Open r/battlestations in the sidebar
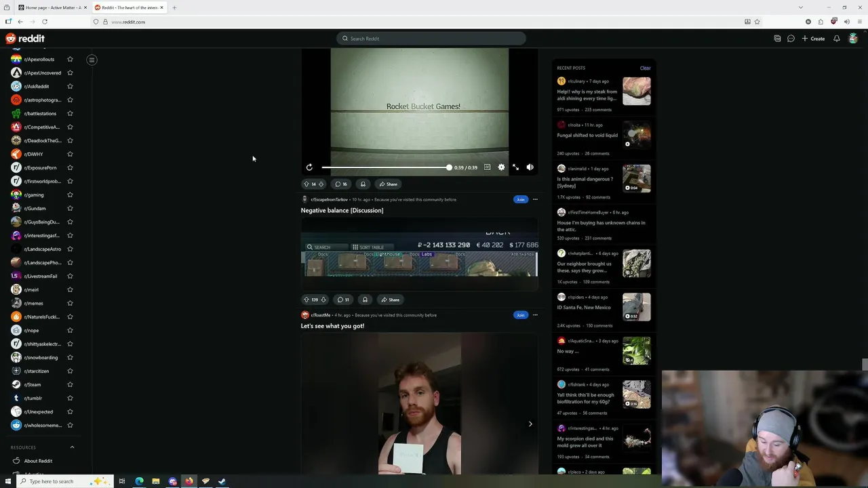 pyautogui.click(x=41, y=114)
